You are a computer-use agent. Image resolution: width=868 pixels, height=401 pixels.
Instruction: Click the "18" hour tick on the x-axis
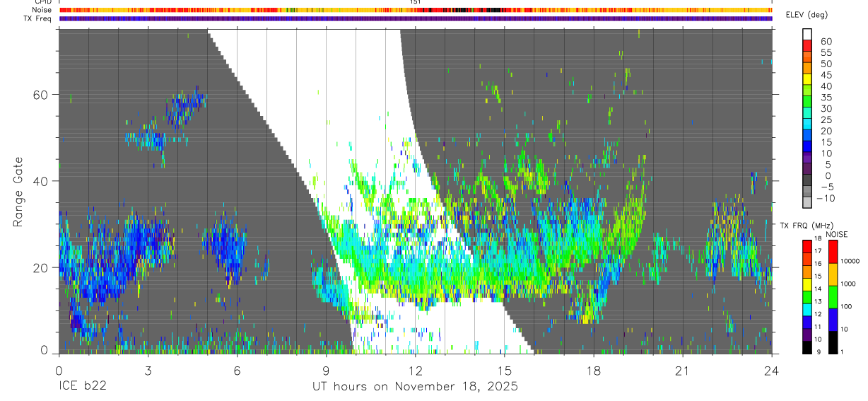pos(593,370)
